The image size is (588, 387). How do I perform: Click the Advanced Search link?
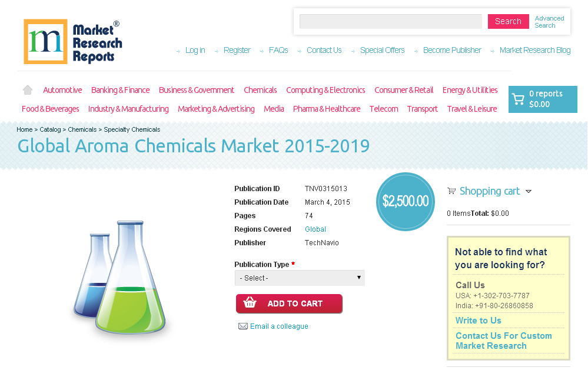coord(549,22)
